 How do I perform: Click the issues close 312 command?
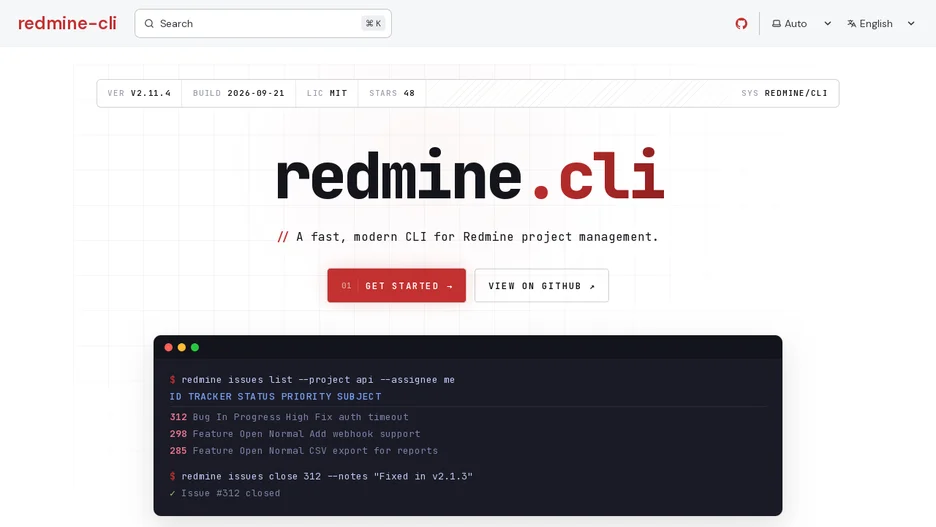pyautogui.click(x=321, y=476)
